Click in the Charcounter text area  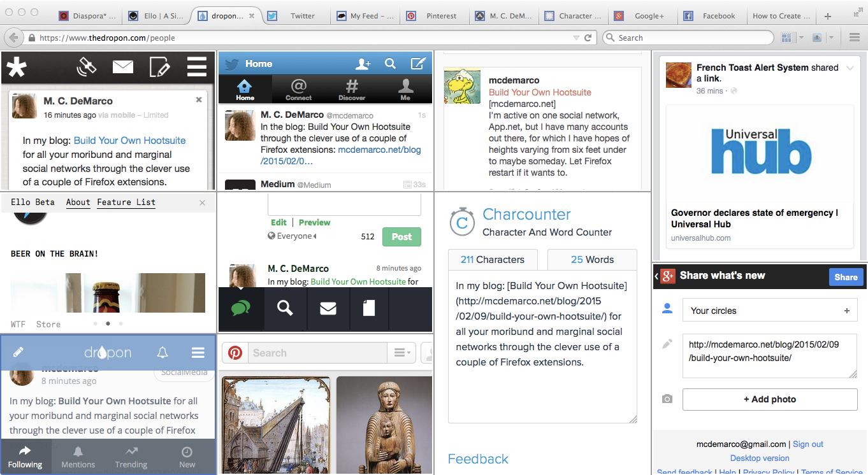(542, 347)
